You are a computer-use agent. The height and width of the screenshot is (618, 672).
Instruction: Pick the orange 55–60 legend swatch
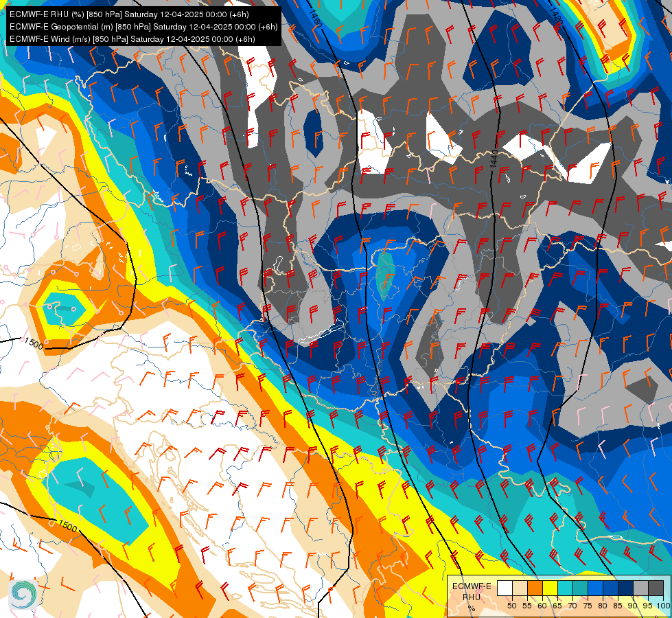pos(535,588)
